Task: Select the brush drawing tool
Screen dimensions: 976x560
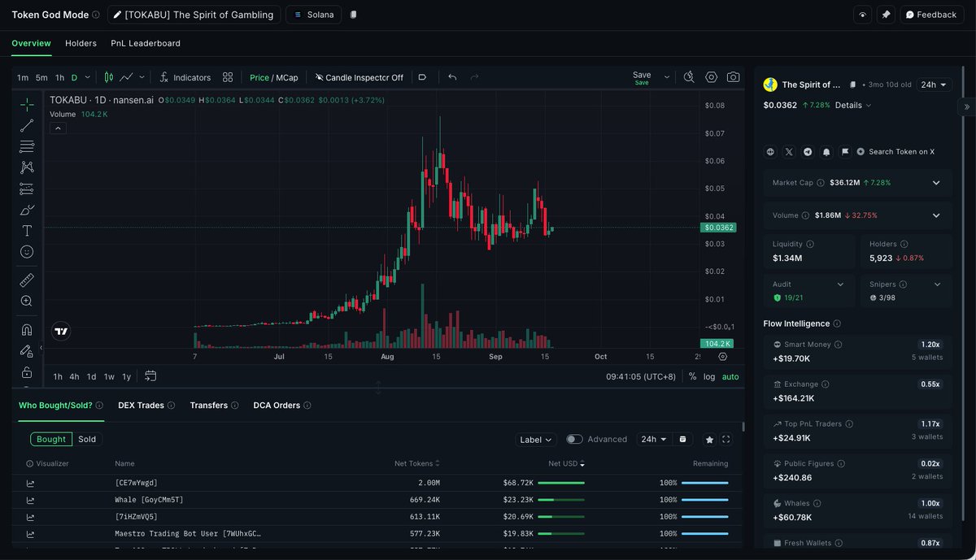Action: pyautogui.click(x=27, y=210)
